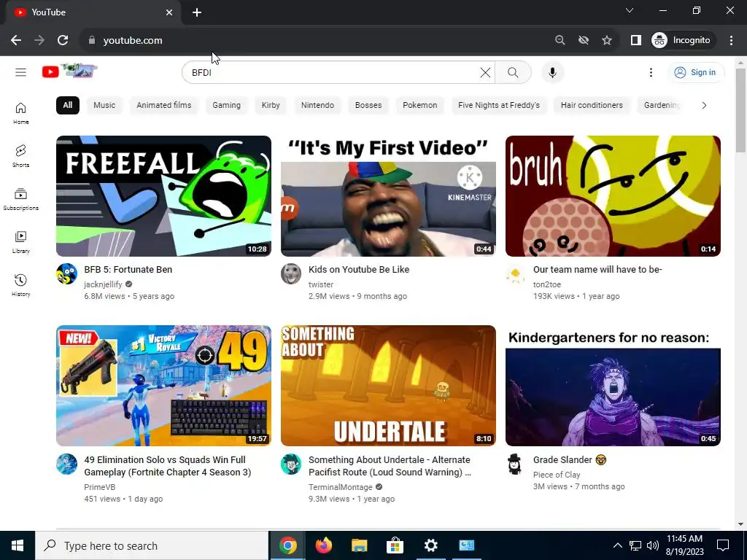Select the Hair conditioners chip
The height and width of the screenshot is (560, 747).
(x=592, y=105)
